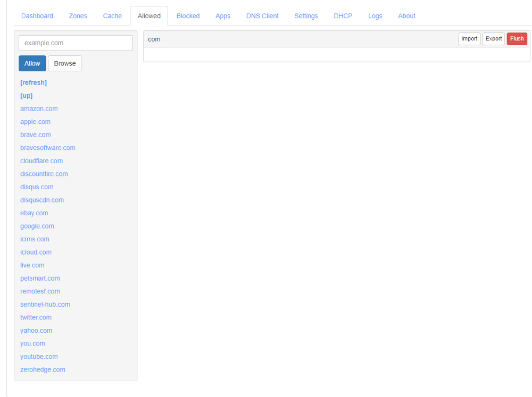Switch to the Zones tab
This screenshot has height=397, width=532.
(78, 16)
